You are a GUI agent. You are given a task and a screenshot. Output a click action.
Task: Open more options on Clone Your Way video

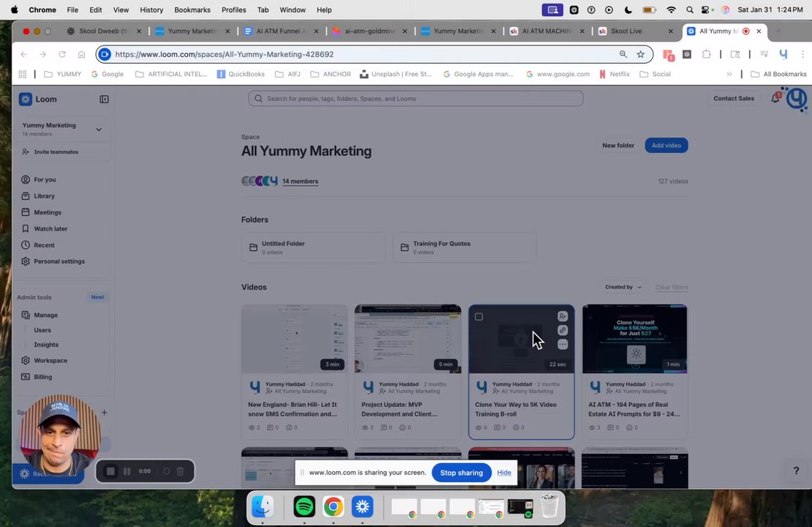[563, 344]
